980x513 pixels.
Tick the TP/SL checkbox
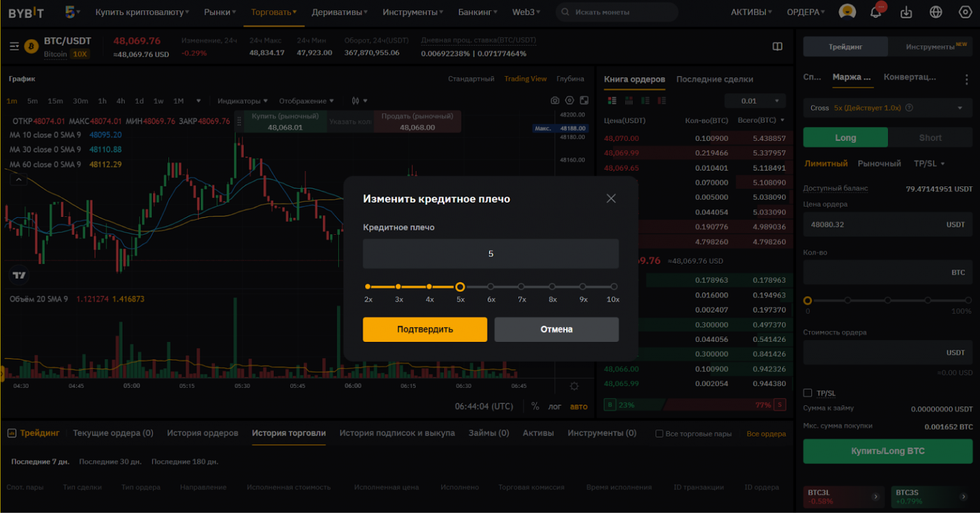coord(808,393)
